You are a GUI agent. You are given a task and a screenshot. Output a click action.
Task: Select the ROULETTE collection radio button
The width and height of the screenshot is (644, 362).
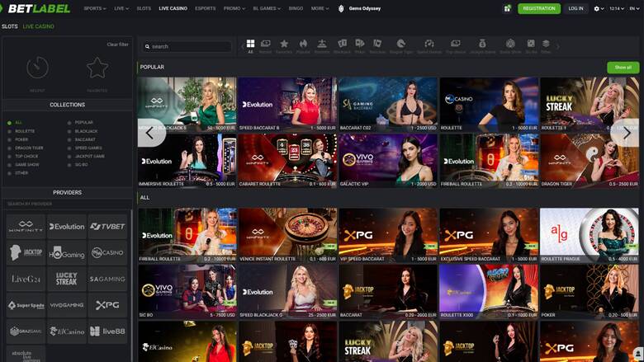[9, 131]
